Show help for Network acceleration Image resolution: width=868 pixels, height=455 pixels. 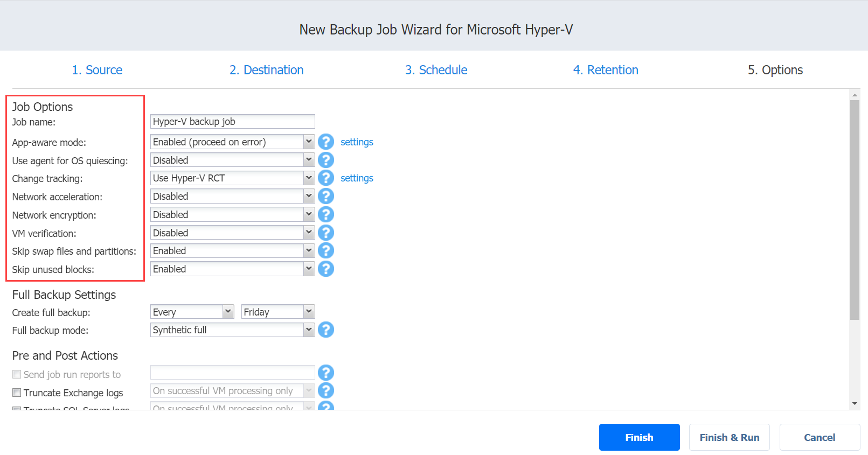[x=326, y=196]
